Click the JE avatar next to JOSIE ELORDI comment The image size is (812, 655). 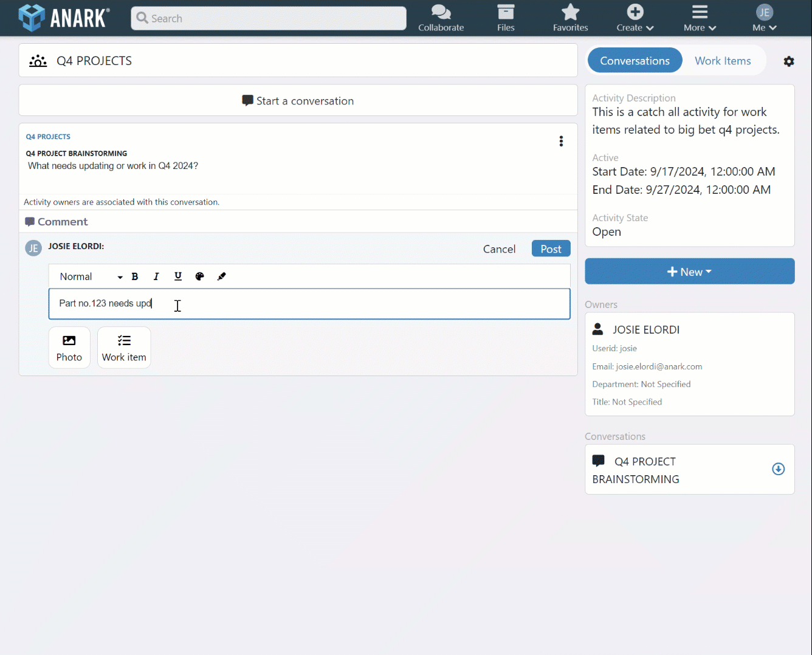coord(33,249)
